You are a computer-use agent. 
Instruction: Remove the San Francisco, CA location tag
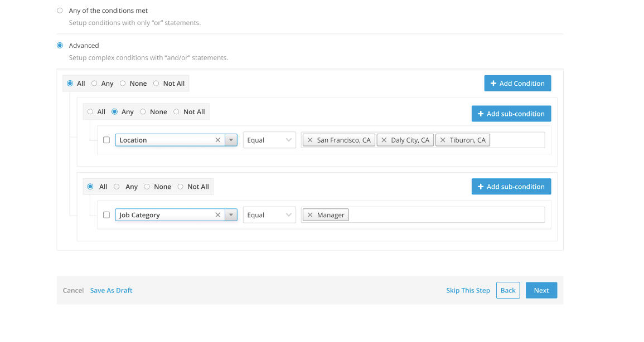311,140
